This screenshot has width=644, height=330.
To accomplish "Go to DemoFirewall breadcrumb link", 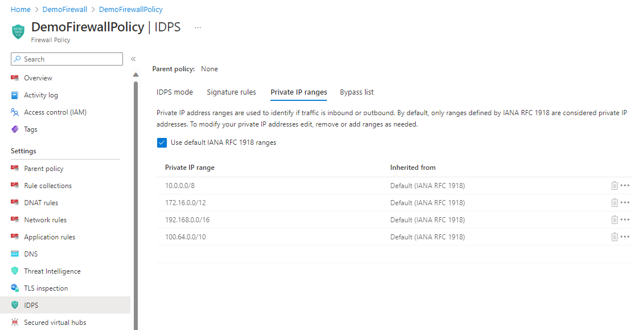I will coord(65,9).
